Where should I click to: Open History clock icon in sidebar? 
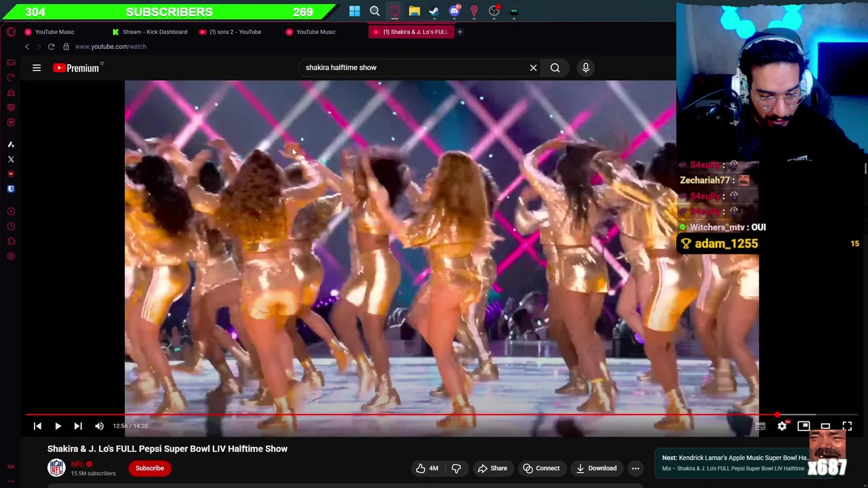11,226
